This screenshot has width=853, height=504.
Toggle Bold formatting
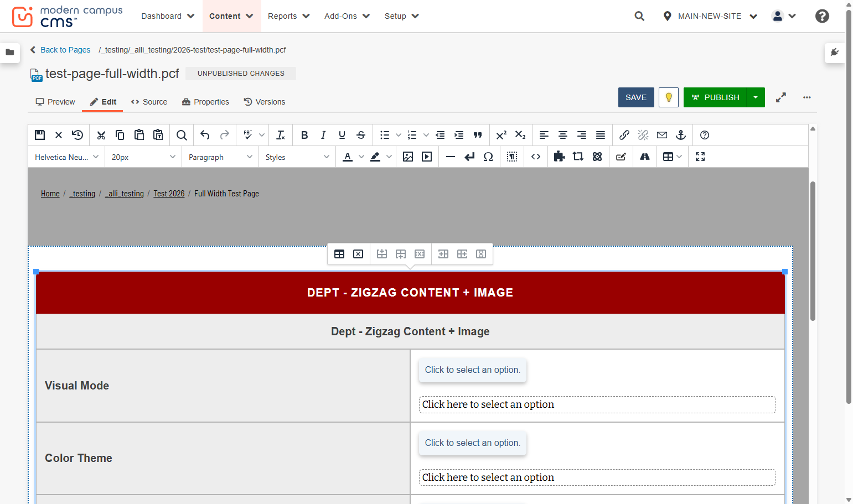point(304,135)
